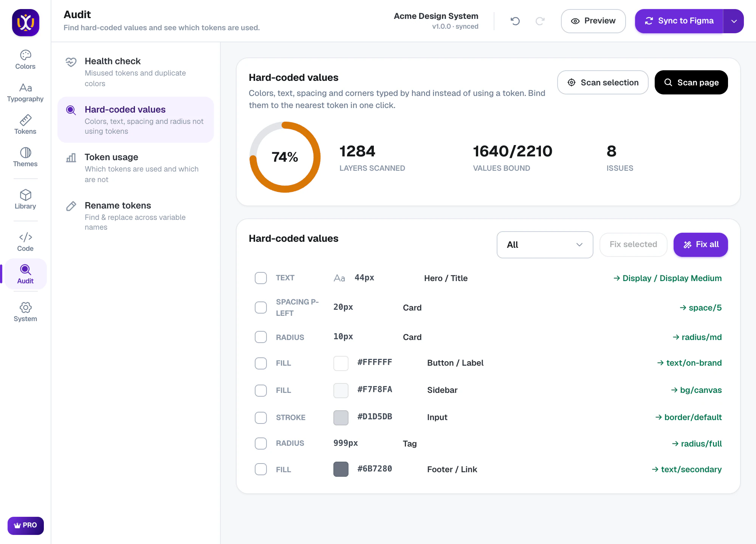The width and height of the screenshot is (756, 544).
Task: Go to Typography section icon
Action: [x=25, y=88]
